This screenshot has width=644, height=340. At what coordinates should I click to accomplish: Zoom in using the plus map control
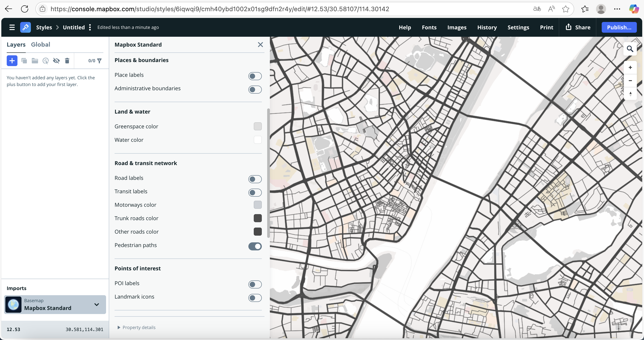630,67
